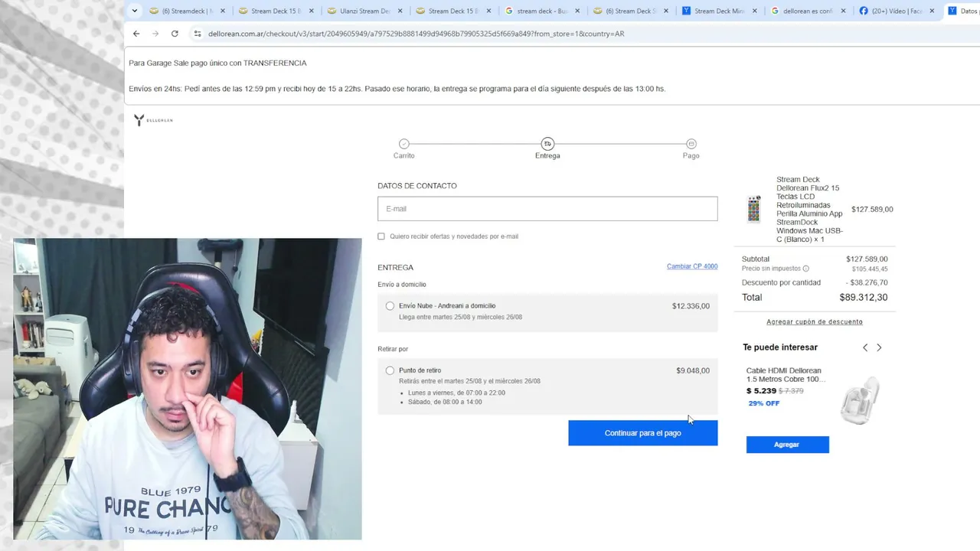Image resolution: width=980 pixels, height=551 pixels.
Task: Open the Stream Deck product thumbnail
Action: [x=754, y=209]
